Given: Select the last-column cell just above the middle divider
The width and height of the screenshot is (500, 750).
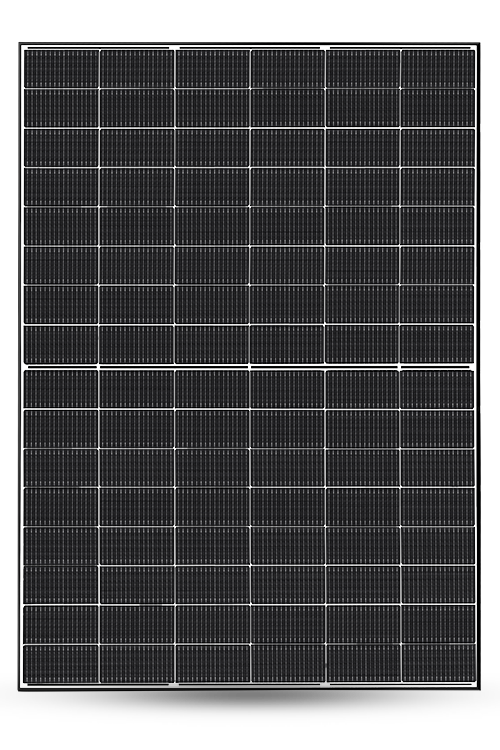Looking at the screenshot, I should [437, 344].
